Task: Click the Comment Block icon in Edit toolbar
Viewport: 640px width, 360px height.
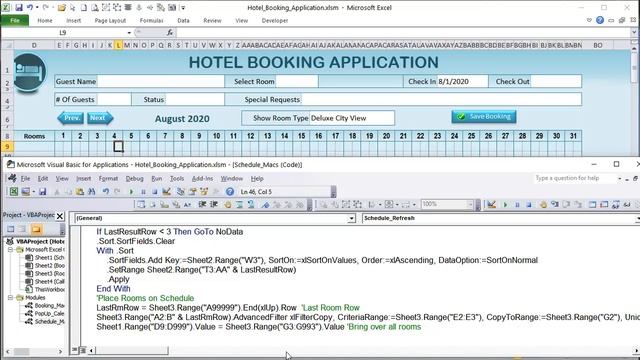Action: pyautogui.click(x=239, y=204)
